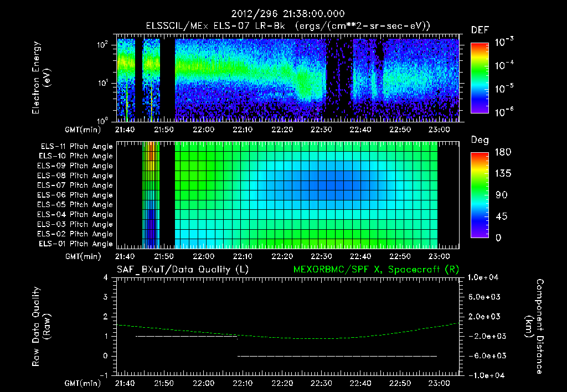Select the 10^-3 DEF scale value
The height and width of the screenshot is (392, 567).
click(x=504, y=42)
